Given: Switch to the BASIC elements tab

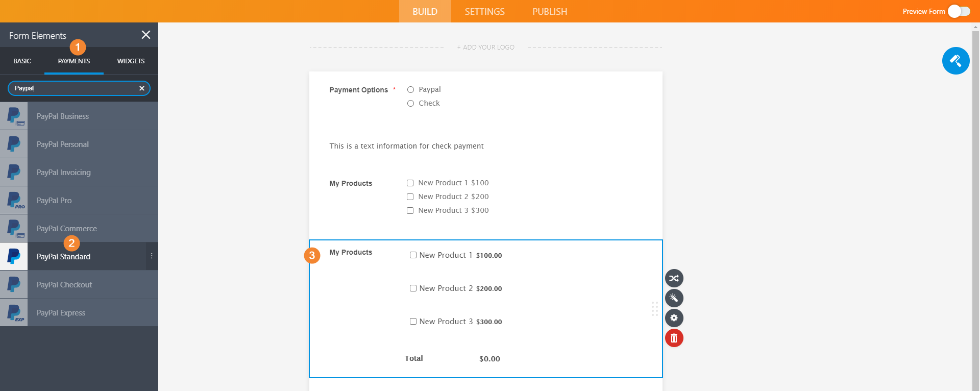Looking at the screenshot, I should pos(22,61).
